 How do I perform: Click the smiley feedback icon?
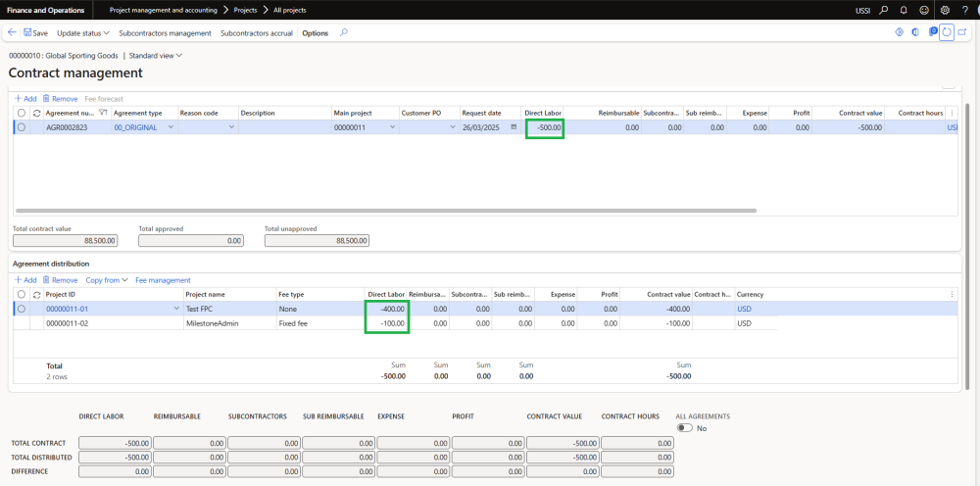click(924, 10)
